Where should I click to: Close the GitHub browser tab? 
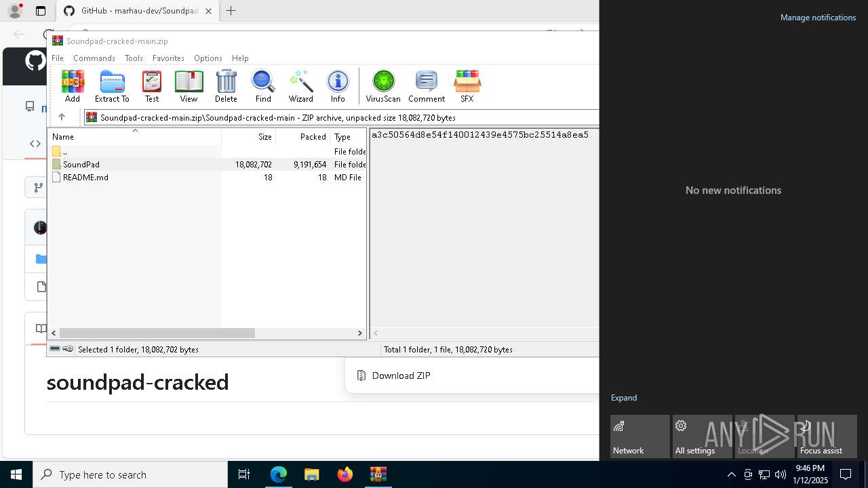pos(208,11)
